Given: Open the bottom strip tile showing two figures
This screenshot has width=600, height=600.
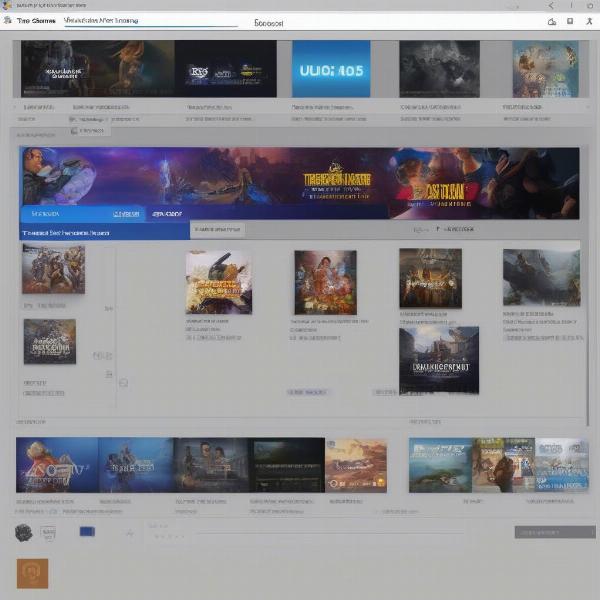Looking at the screenshot, I should coord(212,465).
